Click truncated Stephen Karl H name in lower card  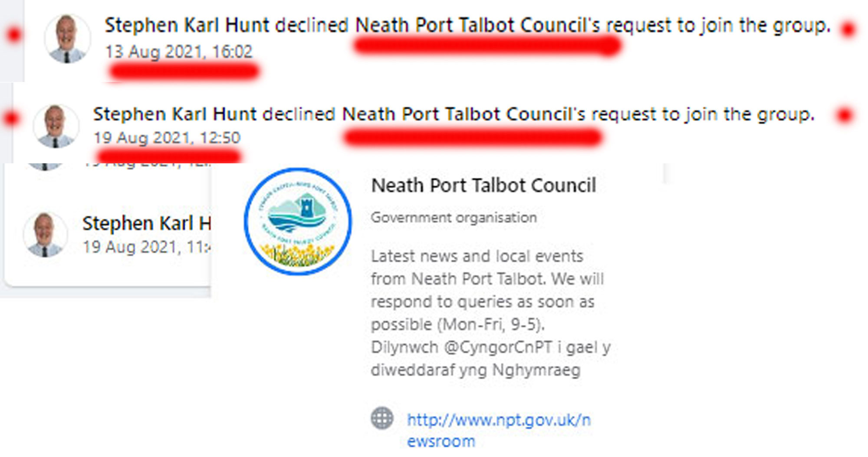point(146,223)
